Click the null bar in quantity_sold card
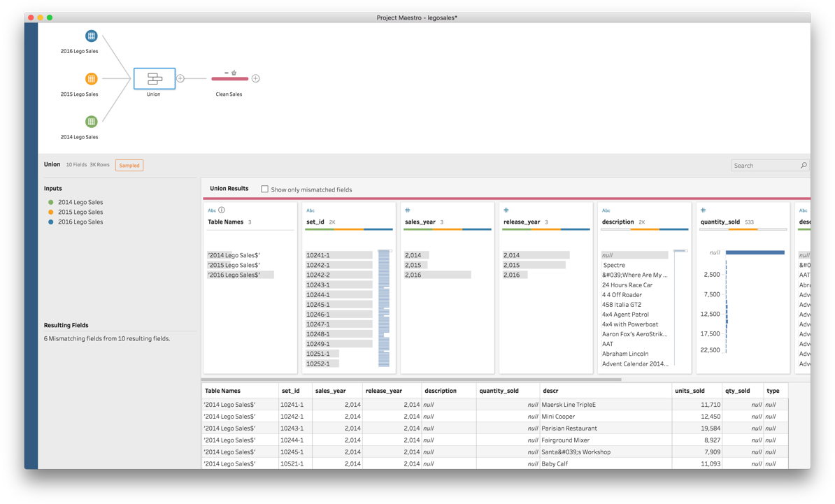The width and height of the screenshot is (835, 504). click(x=755, y=252)
